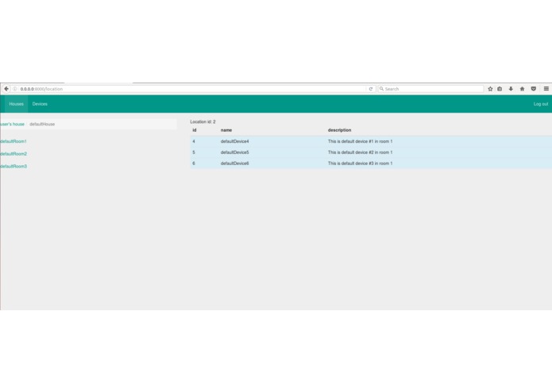Go to the home page icon
Viewport: 552px width, 392px height.
click(x=522, y=89)
